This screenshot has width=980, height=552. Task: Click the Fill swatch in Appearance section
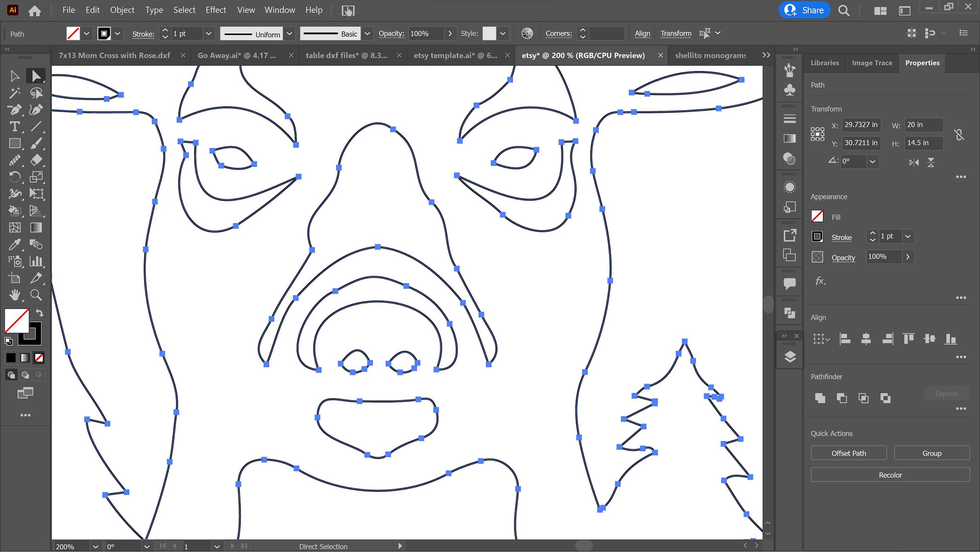pyautogui.click(x=817, y=217)
